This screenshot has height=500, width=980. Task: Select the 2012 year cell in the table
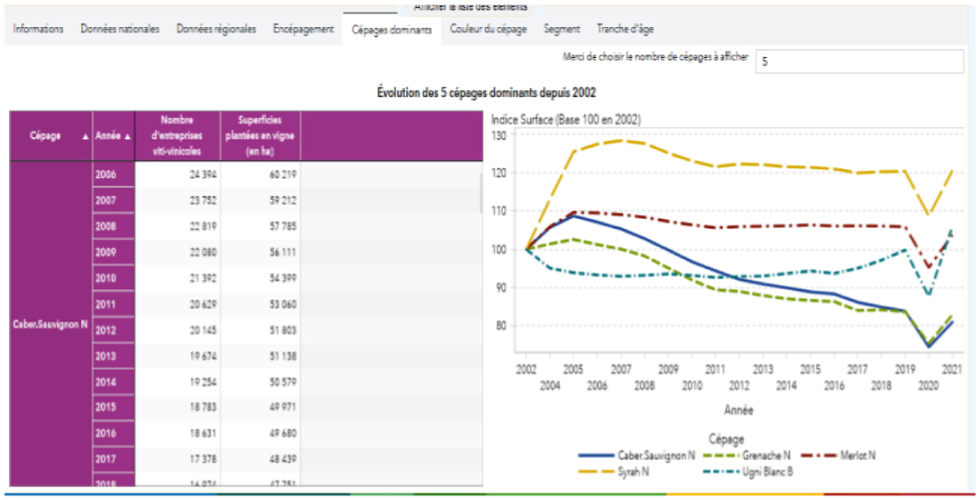(114, 331)
